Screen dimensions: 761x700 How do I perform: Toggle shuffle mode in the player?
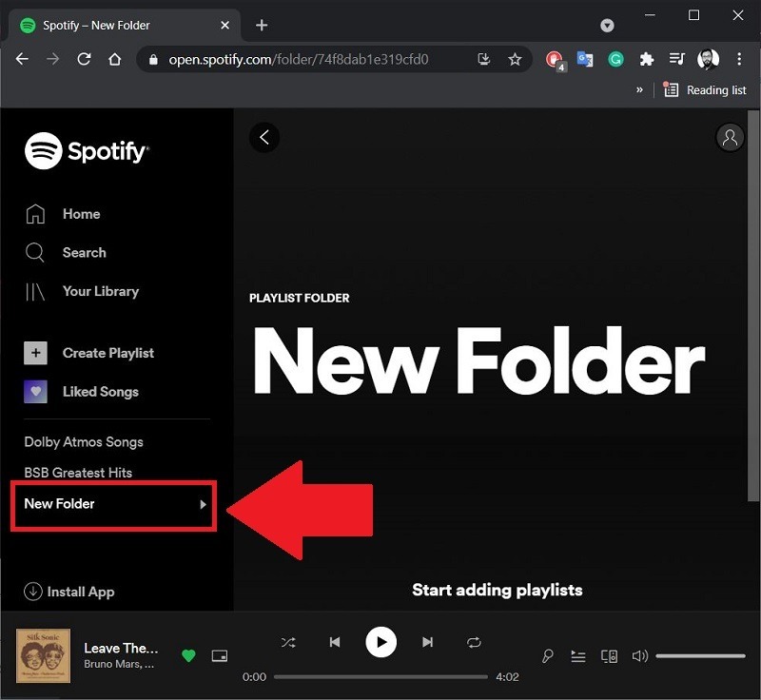tap(288, 642)
